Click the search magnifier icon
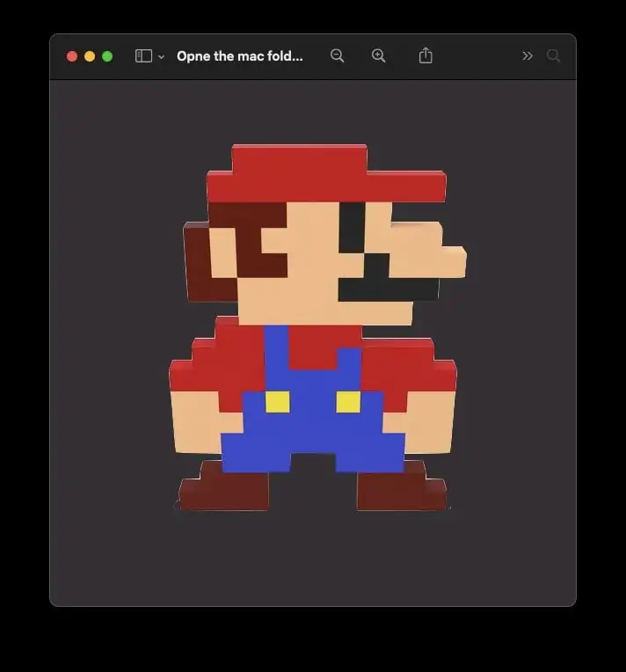This screenshot has height=672, width=626. pos(553,55)
